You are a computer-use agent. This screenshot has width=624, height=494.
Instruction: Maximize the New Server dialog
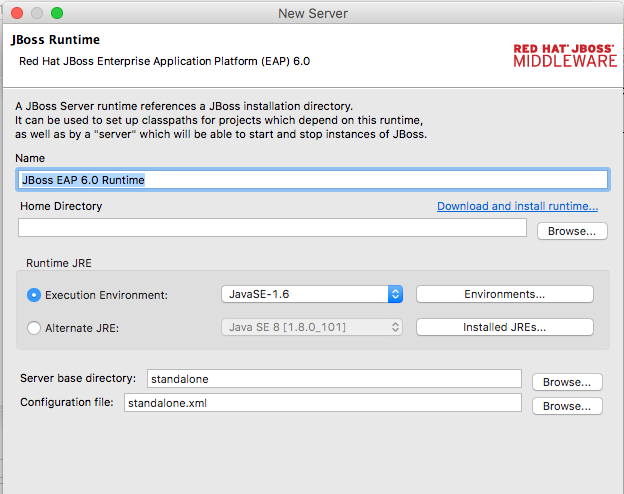(x=56, y=13)
